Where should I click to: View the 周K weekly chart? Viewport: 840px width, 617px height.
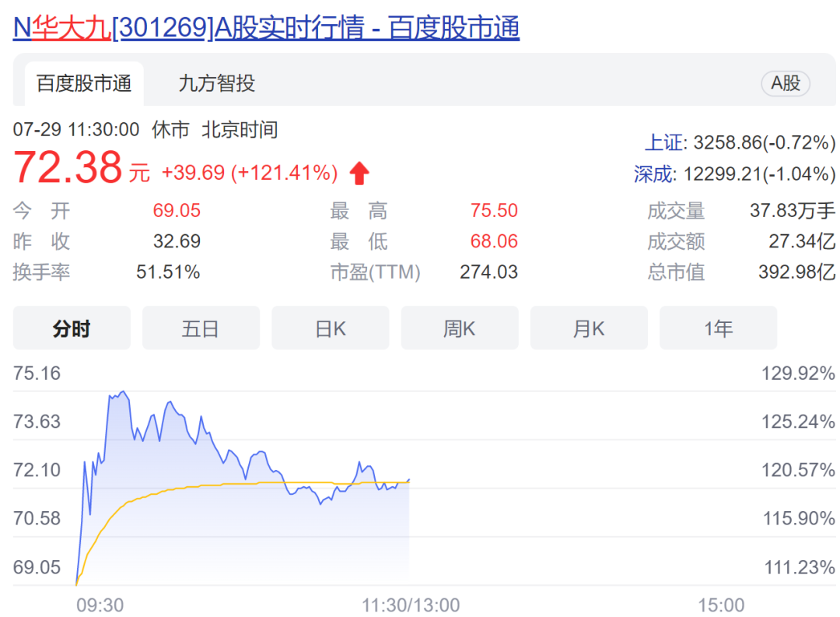coord(459,328)
